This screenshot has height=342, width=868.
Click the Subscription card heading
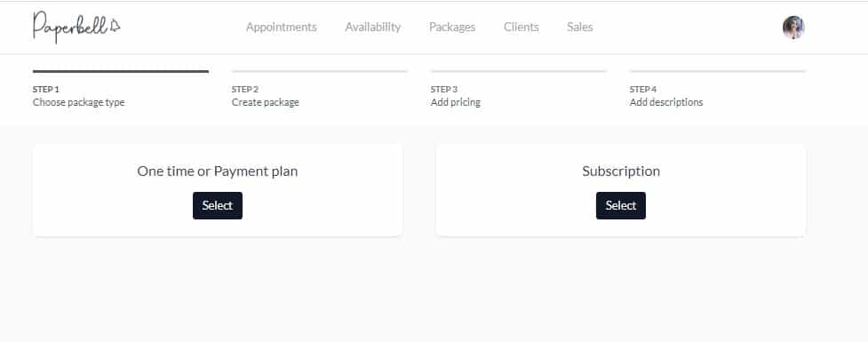[x=620, y=171]
